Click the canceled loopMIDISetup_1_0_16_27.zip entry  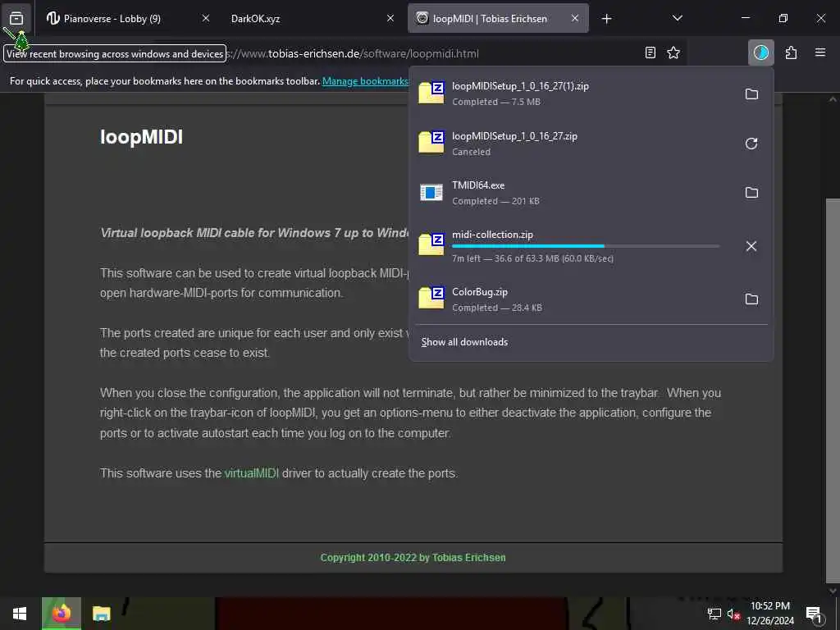click(x=573, y=144)
